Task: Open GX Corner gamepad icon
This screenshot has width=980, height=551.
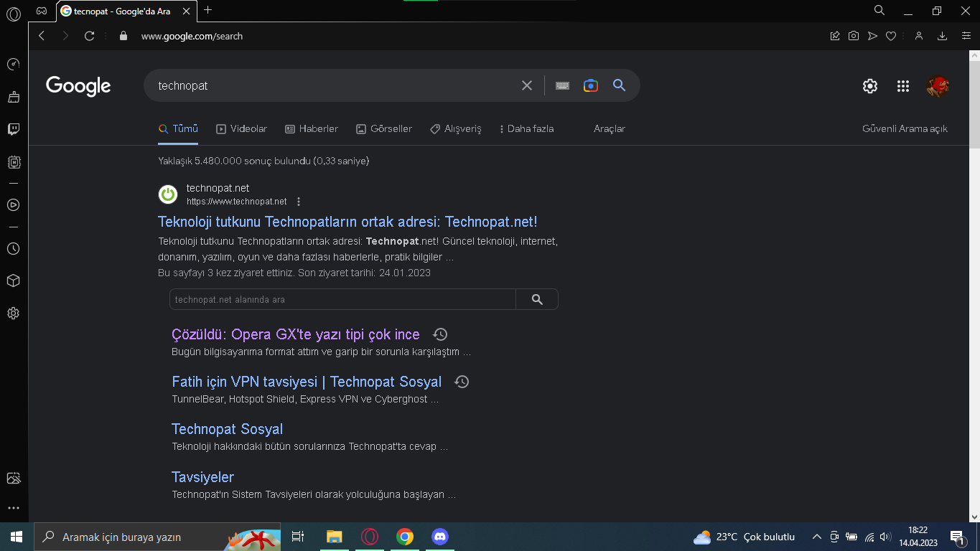Action: click(42, 11)
